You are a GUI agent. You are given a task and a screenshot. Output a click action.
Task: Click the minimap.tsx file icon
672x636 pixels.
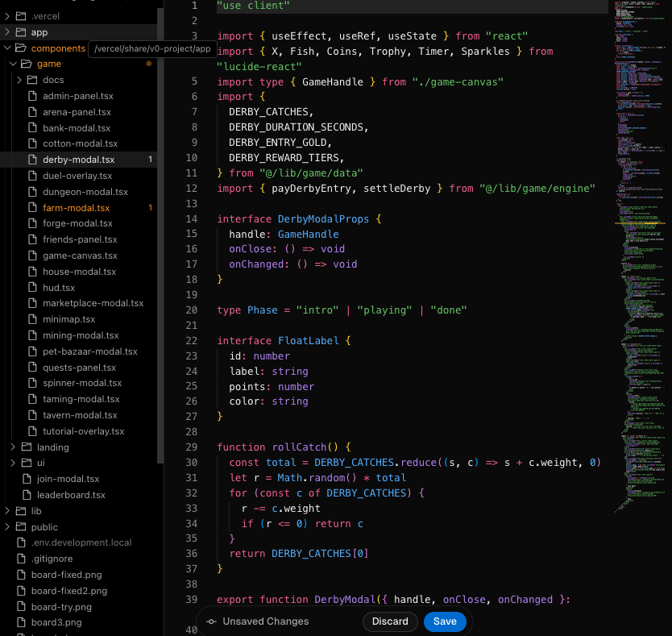32,319
